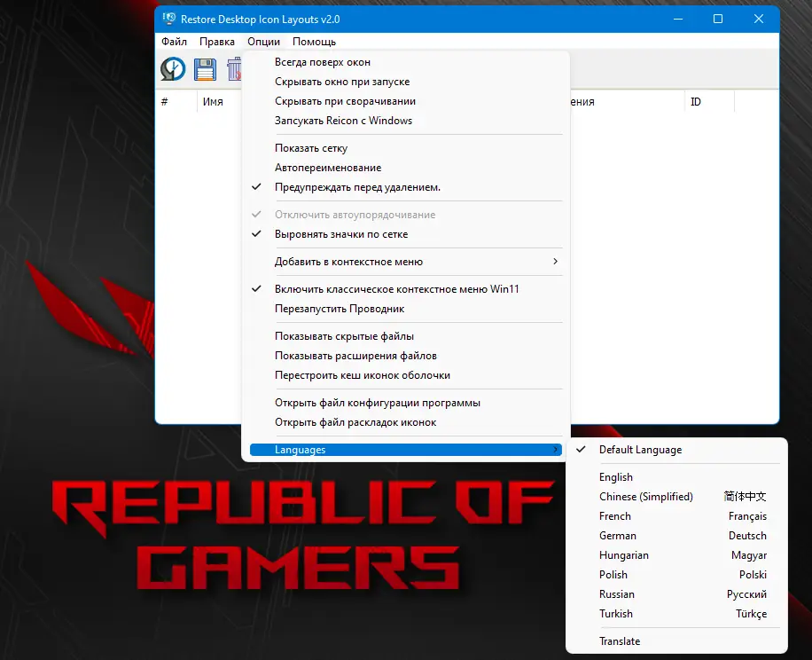Click the Save layout floppy disk icon
Viewport: 812px width, 660px height.
pos(205,69)
